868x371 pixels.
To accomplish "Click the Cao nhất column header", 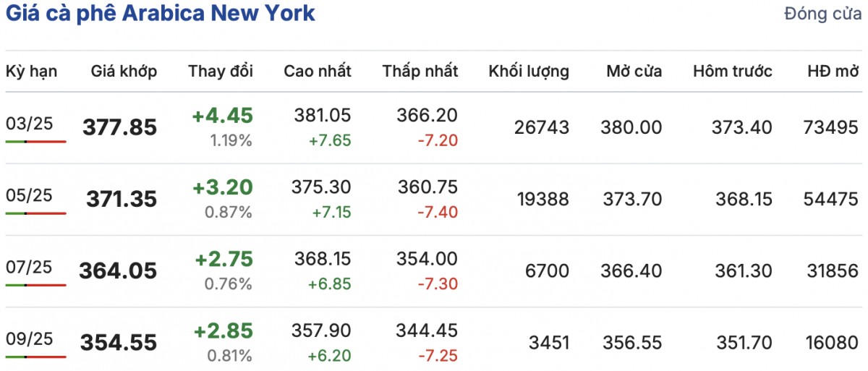I will click(x=318, y=71).
